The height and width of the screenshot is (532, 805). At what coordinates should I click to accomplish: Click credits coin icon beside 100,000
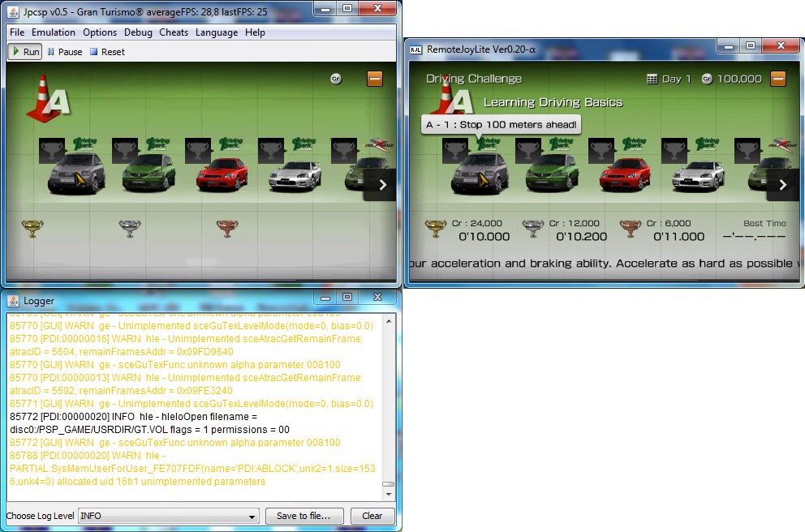point(707,79)
